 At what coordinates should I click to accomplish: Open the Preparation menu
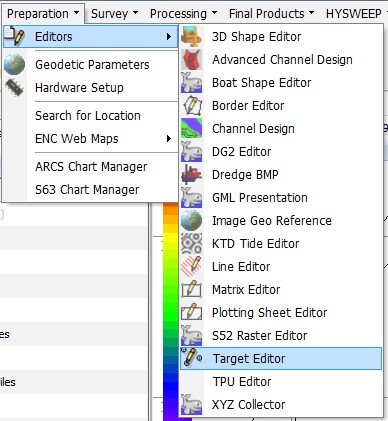pos(43,14)
